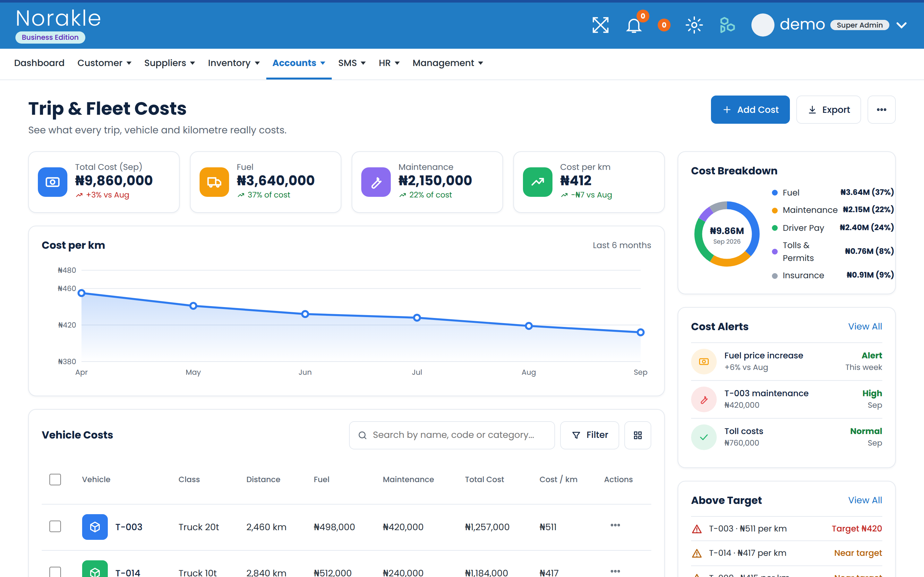Tick the checkbox for vehicle T-003

point(55,526)
